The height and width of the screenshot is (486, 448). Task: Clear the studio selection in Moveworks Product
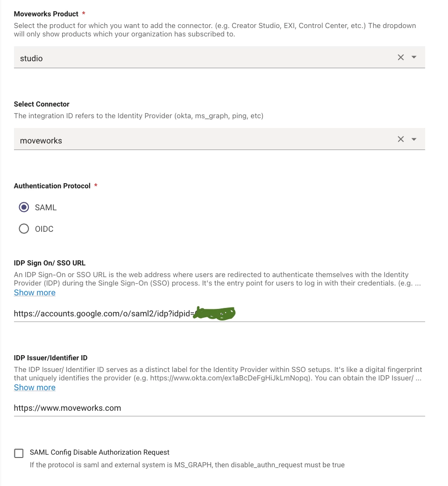click(401, 57)
